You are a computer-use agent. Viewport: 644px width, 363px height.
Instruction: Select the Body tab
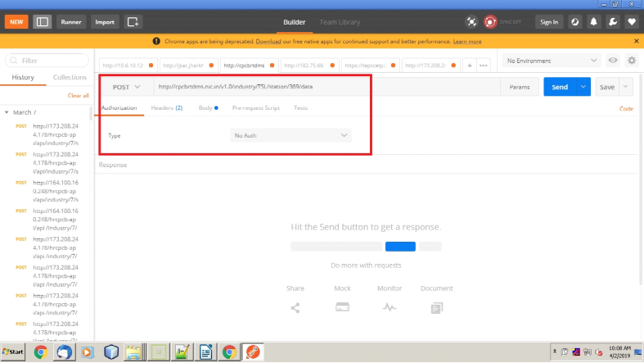click(208, 107)
